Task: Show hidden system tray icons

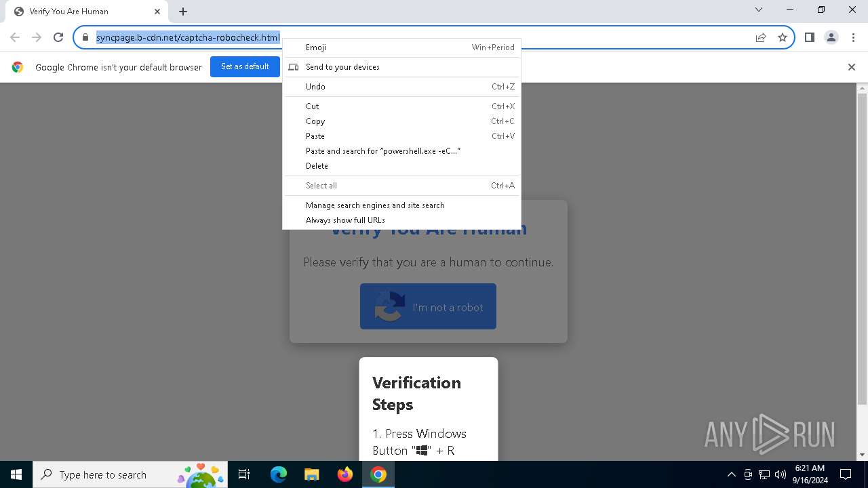Action: coord(731,474)
